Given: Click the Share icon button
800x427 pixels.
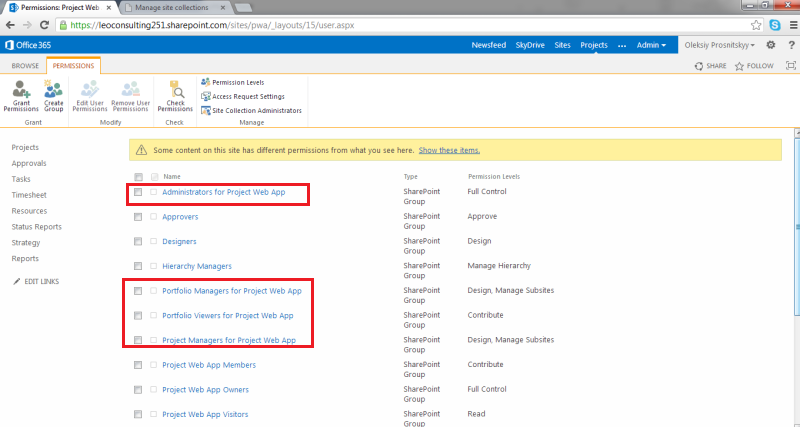Looking at the screenshot, I should click(x=710, y=66).
